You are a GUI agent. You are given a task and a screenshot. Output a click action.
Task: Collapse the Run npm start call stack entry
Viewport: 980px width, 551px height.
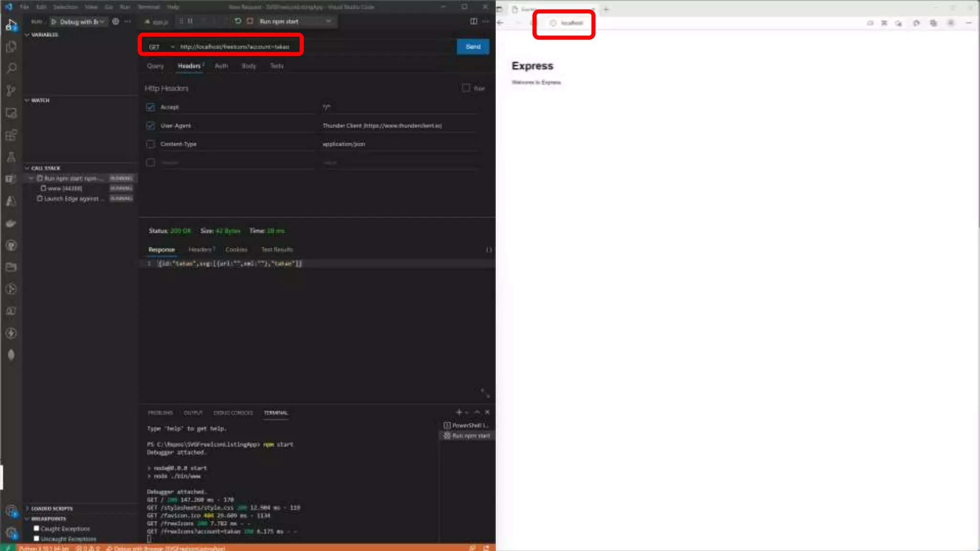[x=31, y=178]
